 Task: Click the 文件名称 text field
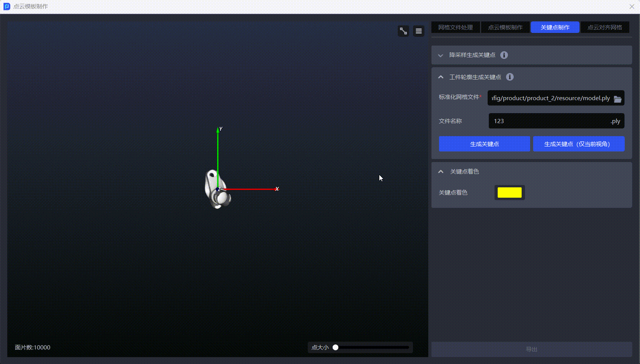tap(549, 121)
